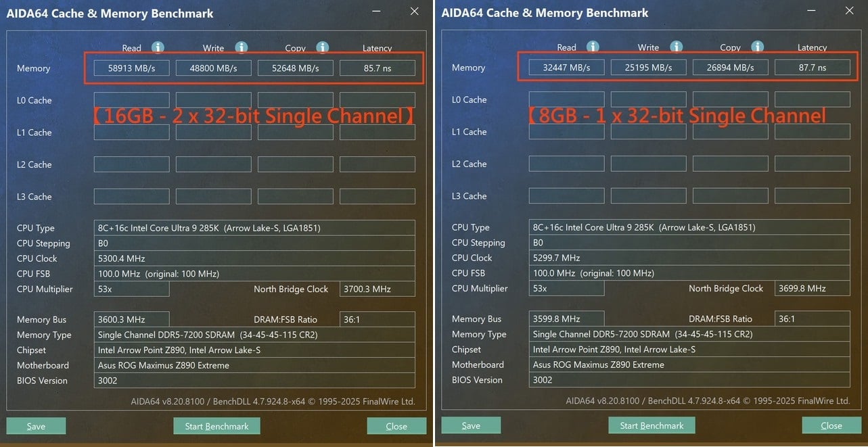The width and height of the screenshot is (868, 447).
Task: Open the Copy info icon in 8GB window
Action: 758,47
